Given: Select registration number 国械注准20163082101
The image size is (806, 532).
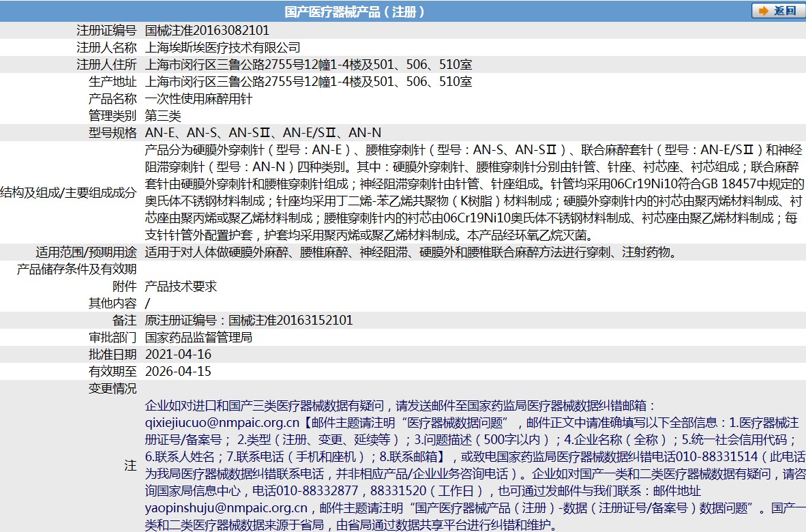Looking at the screenshot, I should (x=207, y=30).
